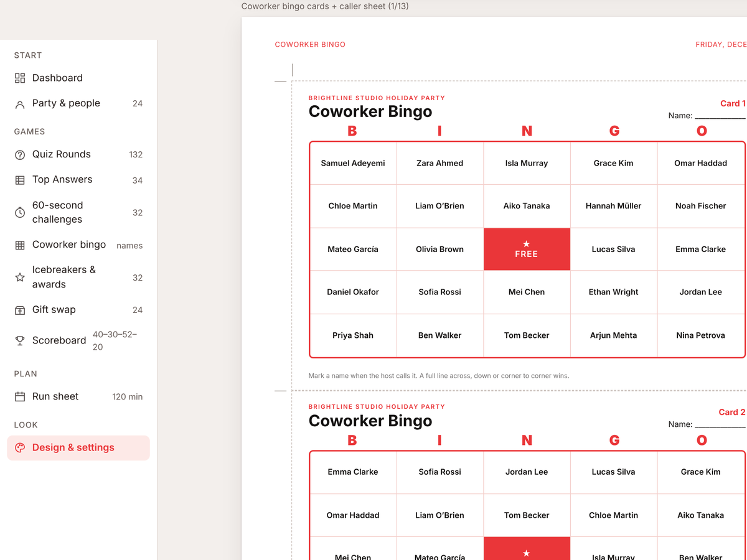Click Aiko Tanaka cell on Card 2

tap(701, 515)
